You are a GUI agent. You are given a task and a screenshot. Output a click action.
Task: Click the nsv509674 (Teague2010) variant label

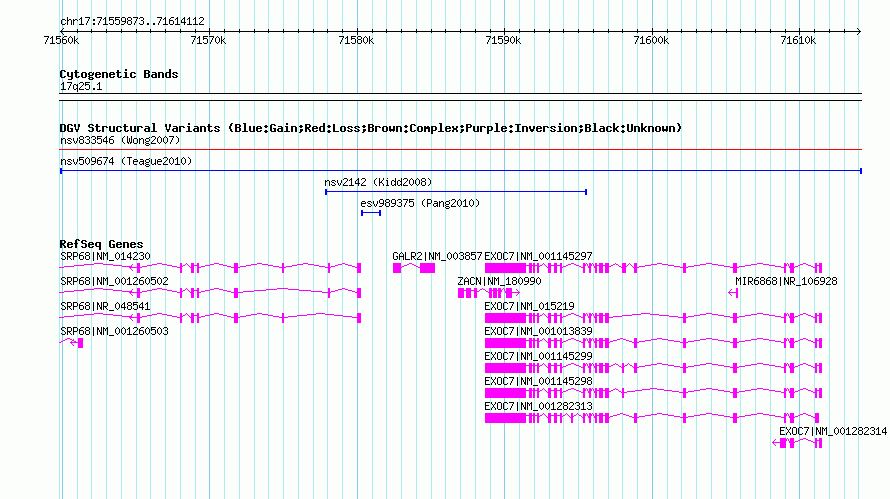pyautogui.click(x=126, y=161)
